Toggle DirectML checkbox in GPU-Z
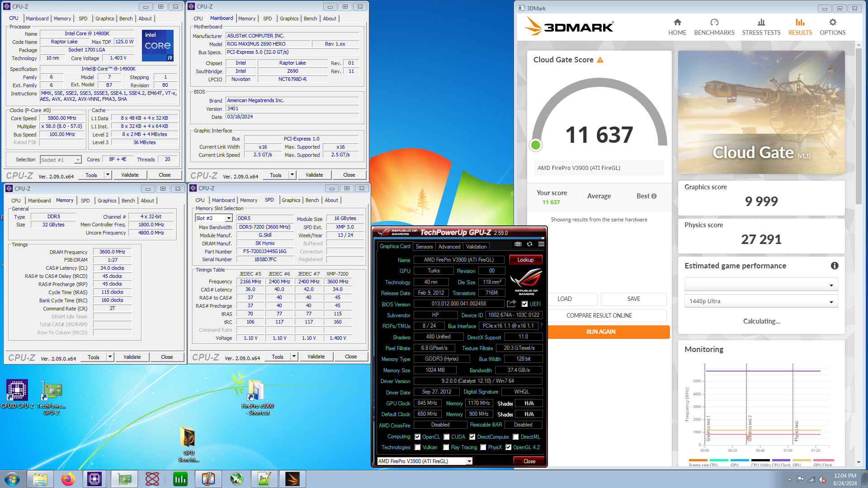 point(515,437)
